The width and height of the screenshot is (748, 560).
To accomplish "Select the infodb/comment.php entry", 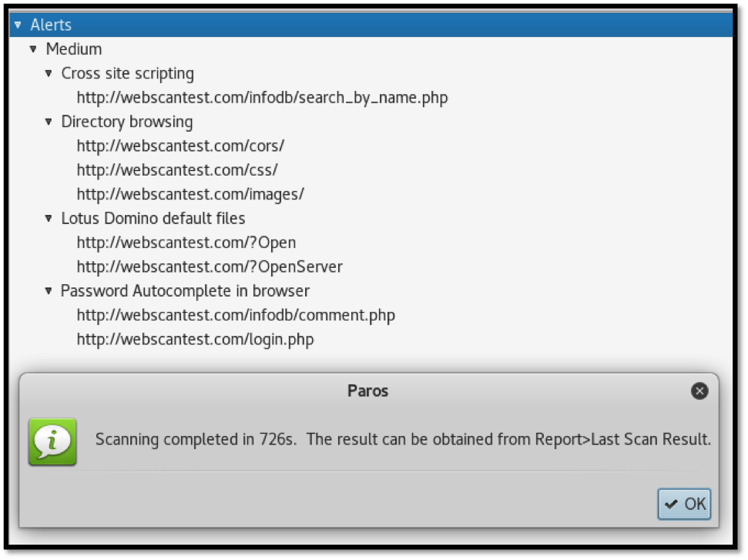I will click(236, 315).
